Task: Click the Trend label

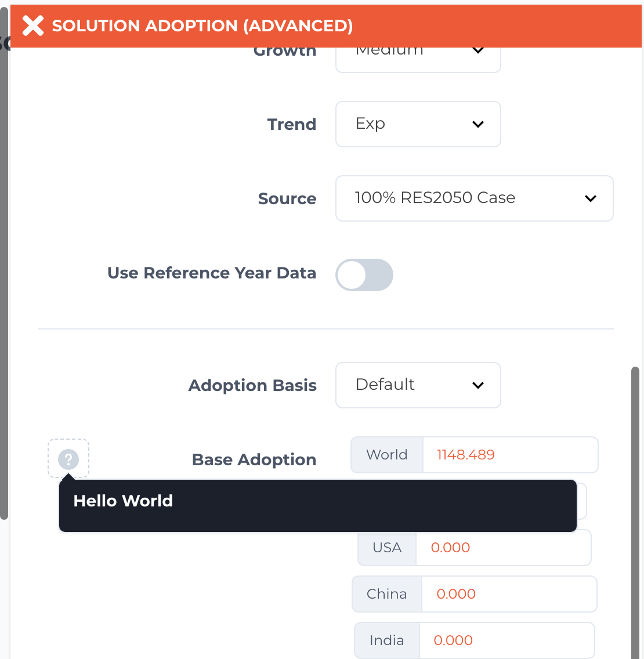Action: pos(292,124)
